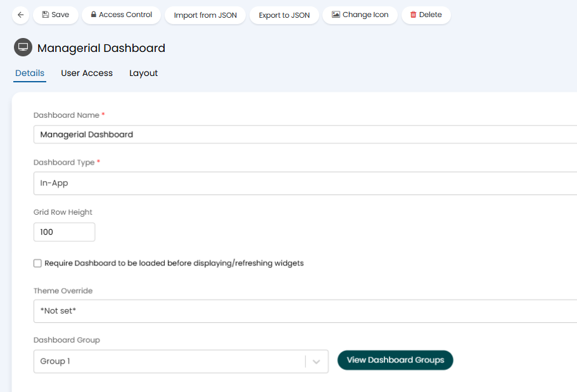Focus the Grid Row Height input
This screenshot has width=577, height=392.
pos(64,232)
